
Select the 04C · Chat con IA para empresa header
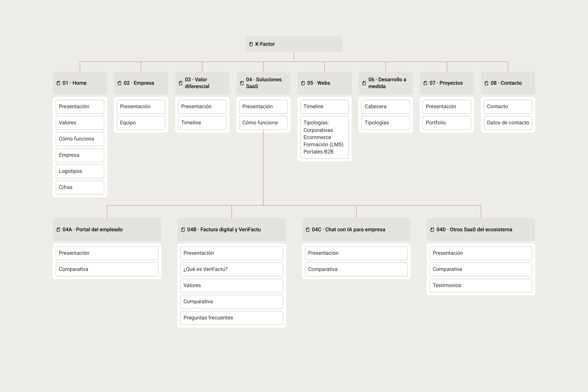[356, 229]
